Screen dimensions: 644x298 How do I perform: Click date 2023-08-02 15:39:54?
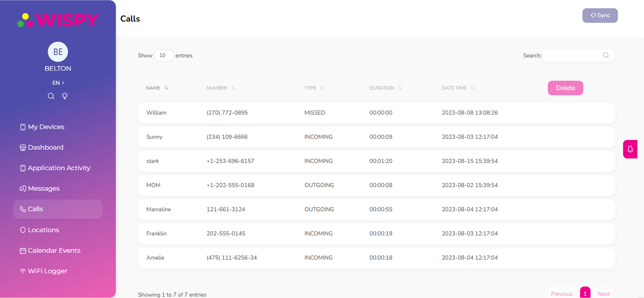pos(470,185)
